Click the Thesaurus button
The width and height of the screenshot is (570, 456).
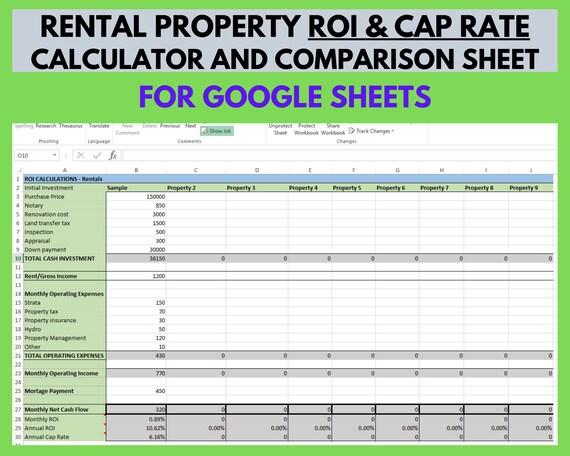coord(71,126)
